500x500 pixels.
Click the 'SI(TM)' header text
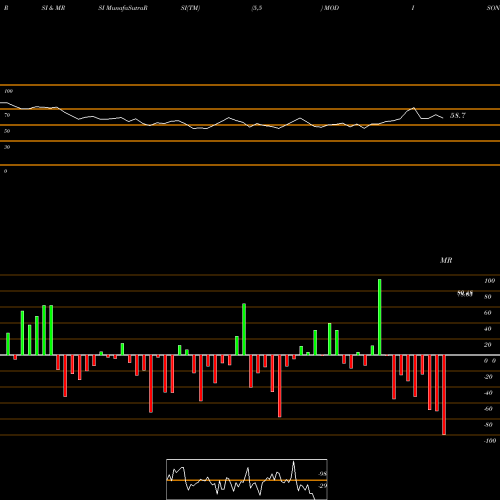pyautogui.click(x=190, y=8)
